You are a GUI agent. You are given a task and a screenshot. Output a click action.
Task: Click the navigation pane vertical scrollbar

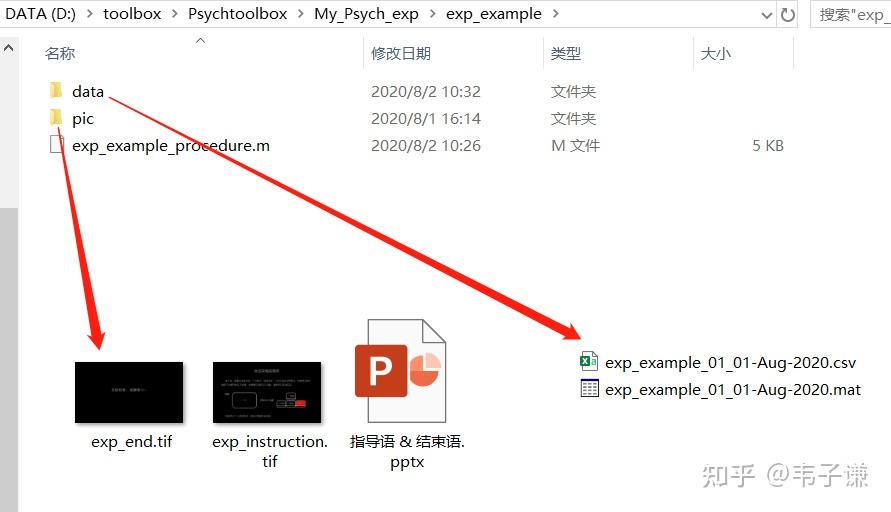point(9,358)
